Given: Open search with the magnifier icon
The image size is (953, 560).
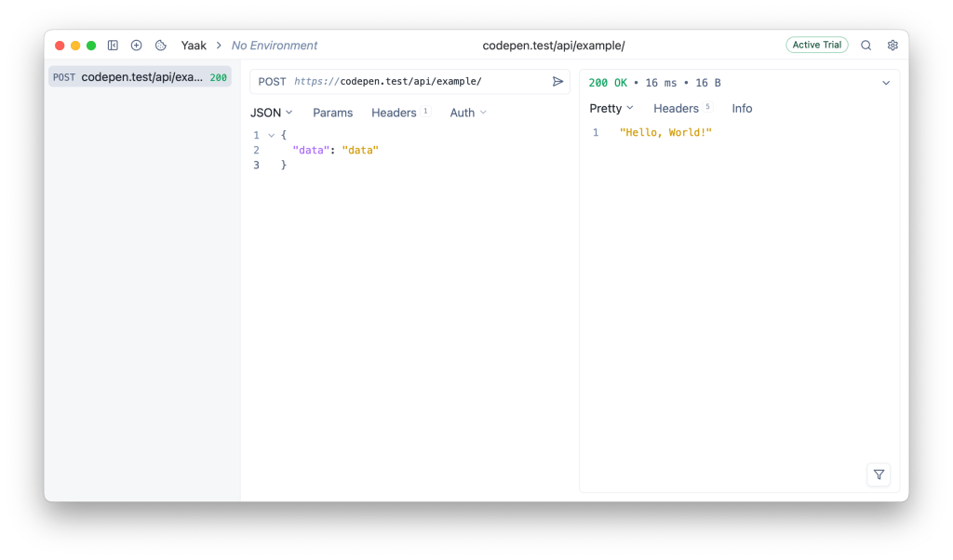Looking at the screenshot, I should pyautogui.click(x=866, y=45).
